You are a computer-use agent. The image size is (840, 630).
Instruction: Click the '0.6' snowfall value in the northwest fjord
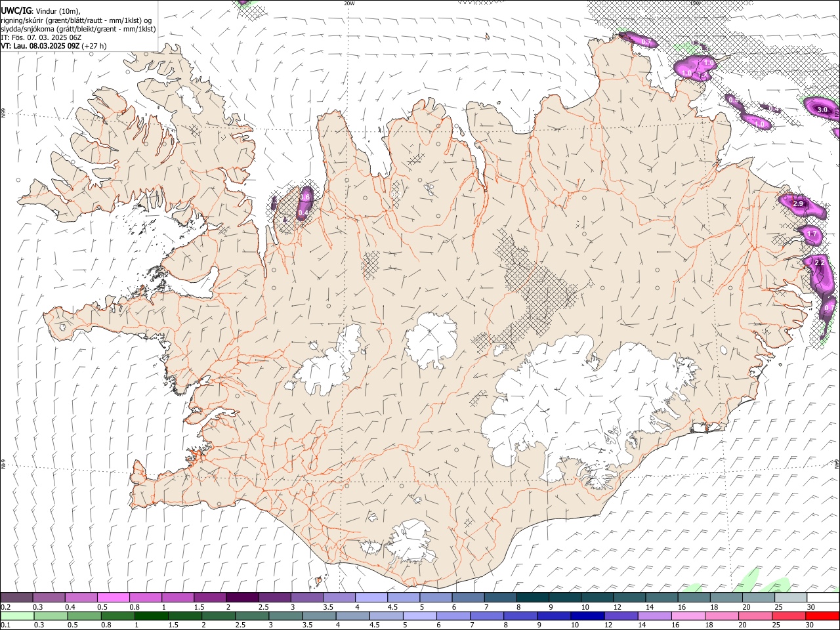tap(304, 197)
